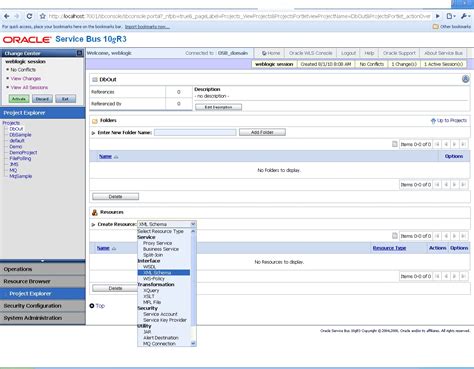Open the Create Resource dropdown arrow
Image resolution: width=474 pixels, height=369 pixels.
pos(193,224)
